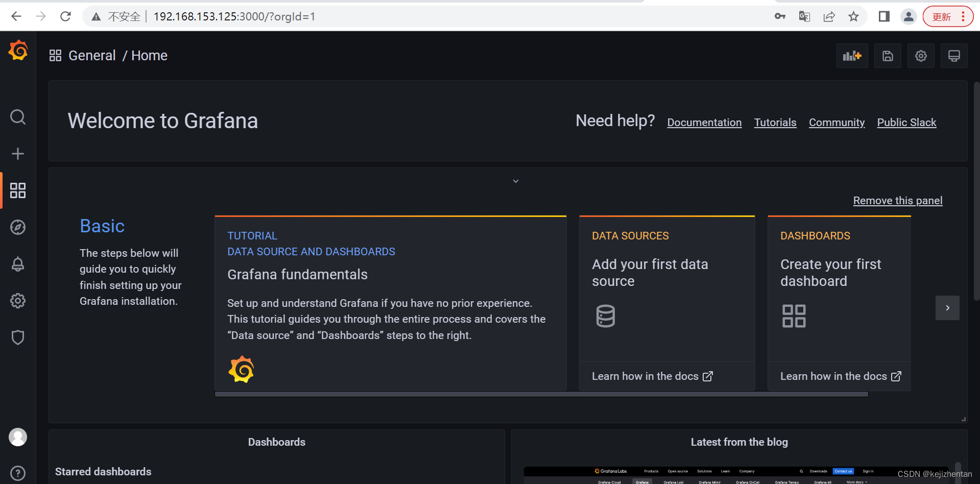Screen dimensions: 980x484
Task: Click the not-secure warning in address bar
Action: point(116,16)
